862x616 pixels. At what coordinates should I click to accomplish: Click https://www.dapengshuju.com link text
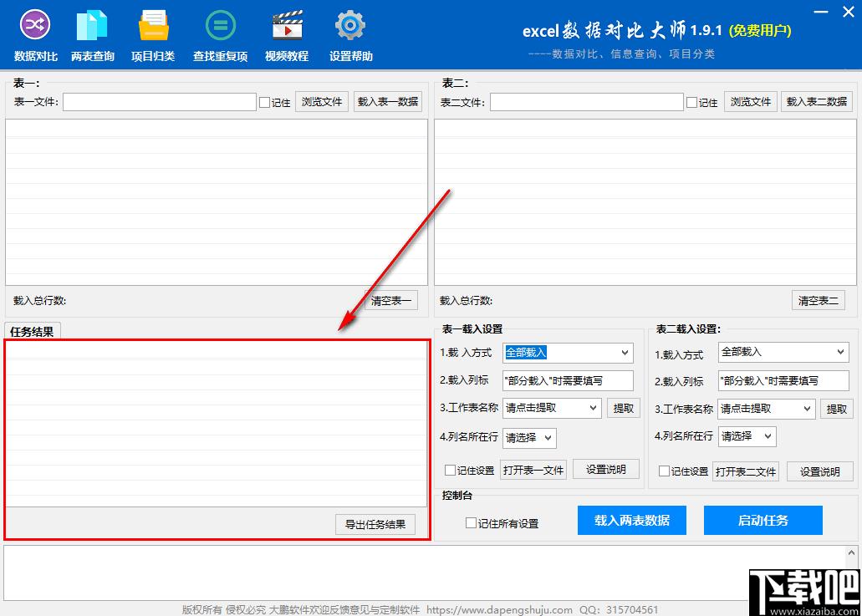pyautogui.click(x=499, y=610)
